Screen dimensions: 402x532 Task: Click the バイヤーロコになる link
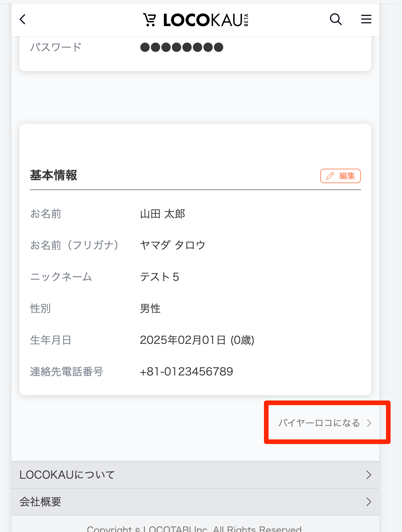point(319,423)
